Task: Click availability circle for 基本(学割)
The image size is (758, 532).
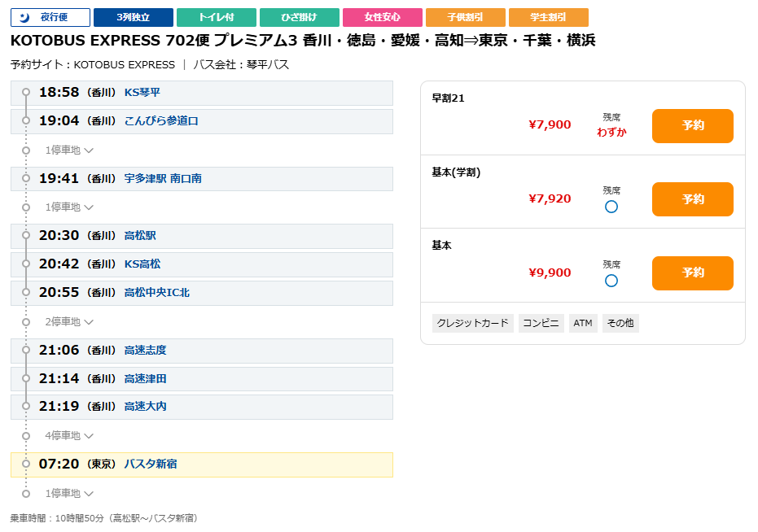Action: 611,207
